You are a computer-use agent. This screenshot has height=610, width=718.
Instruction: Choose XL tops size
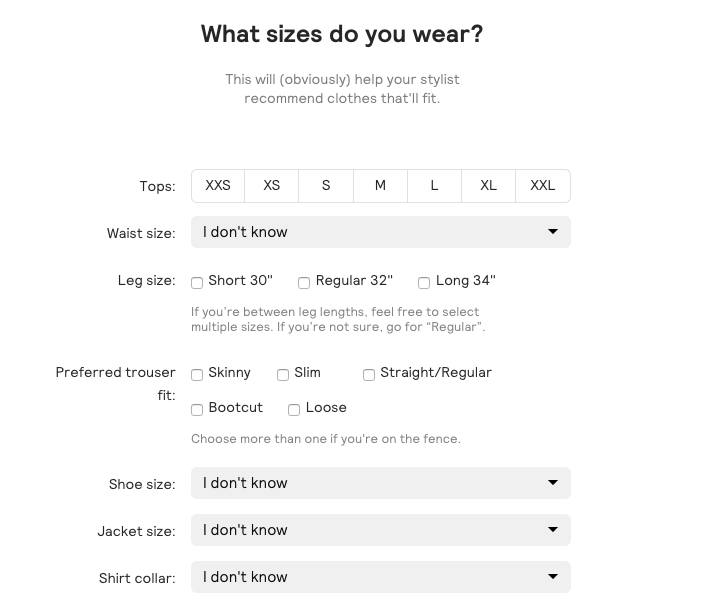pos(489,185)
